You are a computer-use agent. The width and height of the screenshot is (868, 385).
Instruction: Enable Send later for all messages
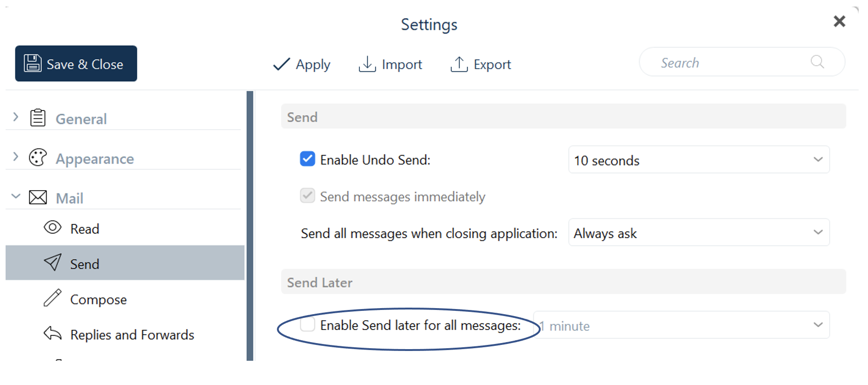coord(308,324)
